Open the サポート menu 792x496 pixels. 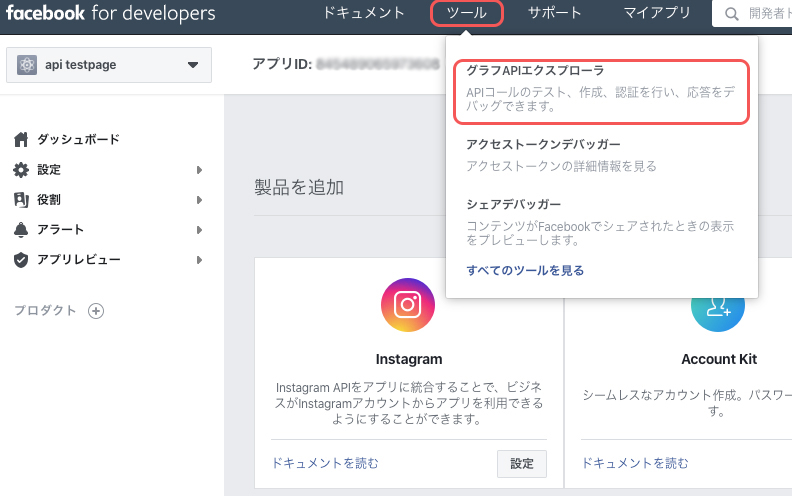click(x=555, y=13)
